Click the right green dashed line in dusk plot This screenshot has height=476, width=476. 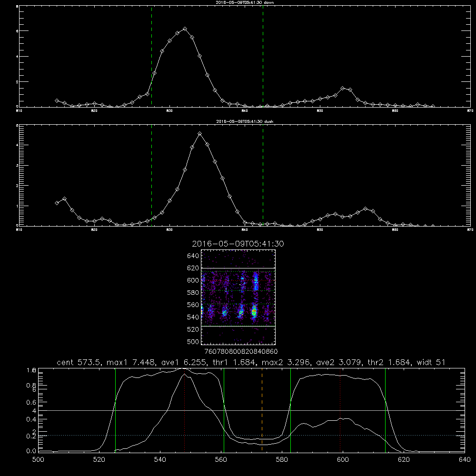[263, 175]
